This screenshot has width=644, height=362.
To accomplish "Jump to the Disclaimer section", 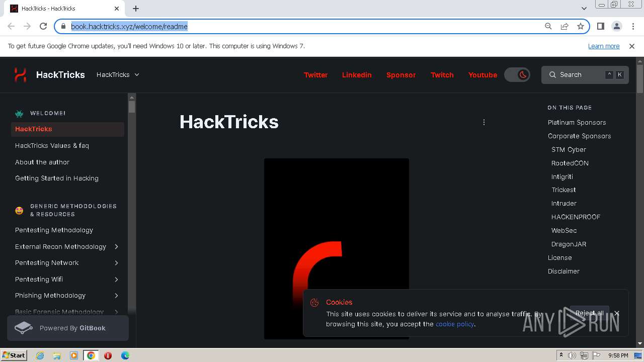I will click(563, 271).
